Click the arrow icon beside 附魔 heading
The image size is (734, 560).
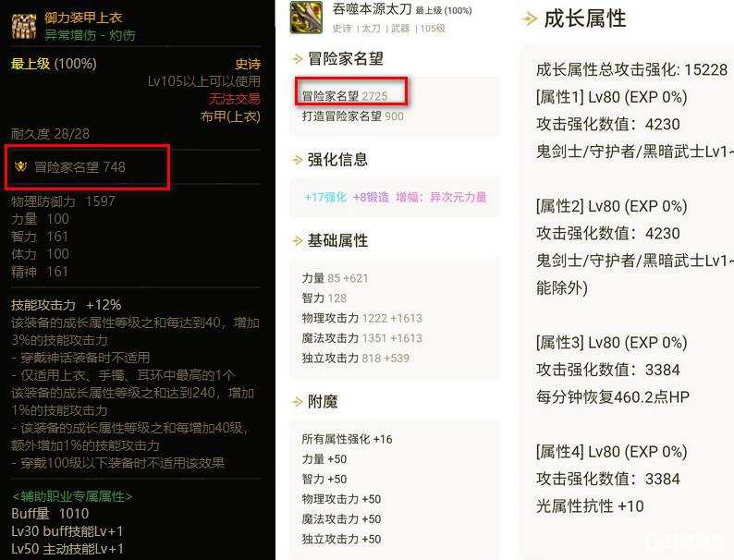[x=298, y=401]
